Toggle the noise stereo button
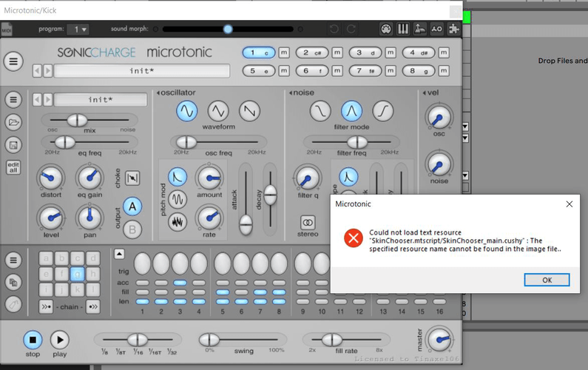 point(308,223)
